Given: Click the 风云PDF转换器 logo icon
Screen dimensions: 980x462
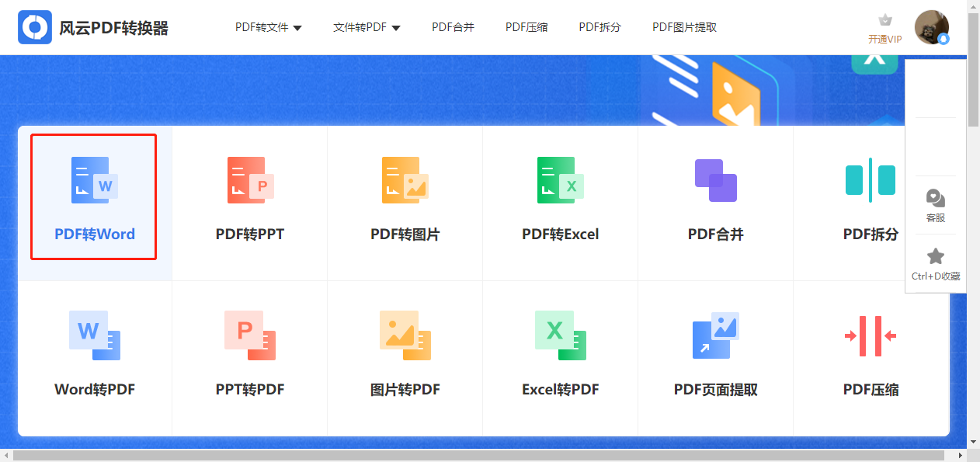Looking at the screenshot, I should point(35,27).
